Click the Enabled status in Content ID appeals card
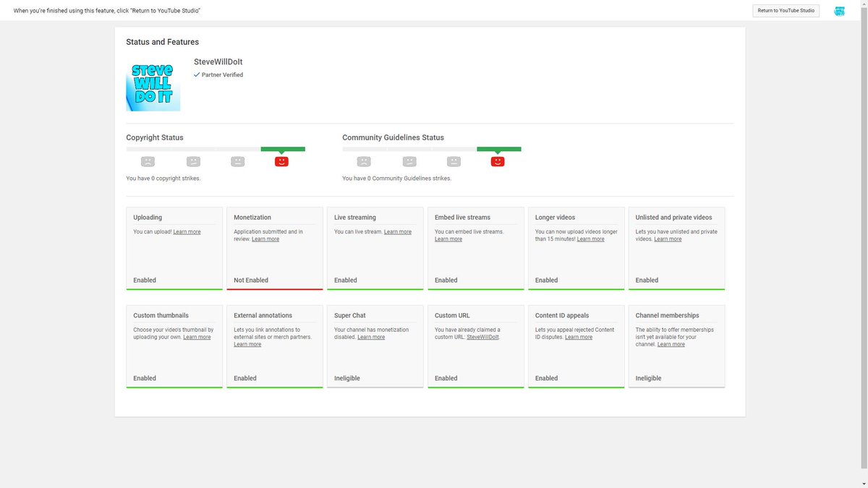The image size is (868, 488). [x=547, y=379]
